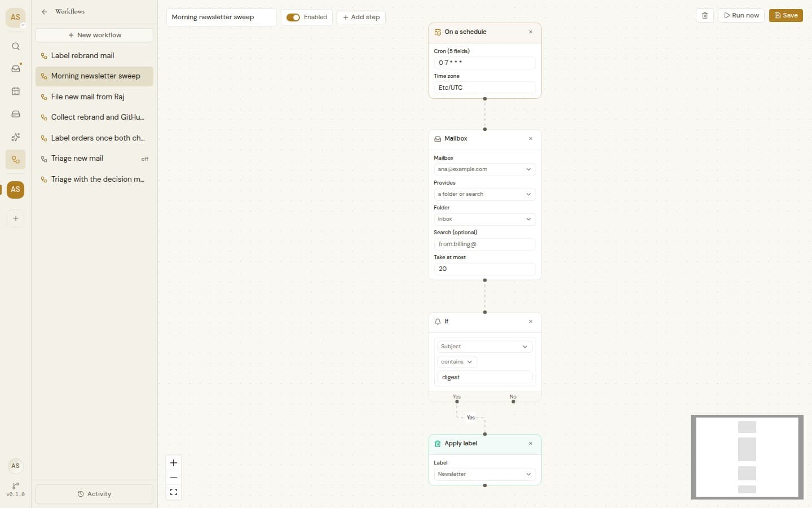Click the trash delete workflow icon

[x=705, y=15]
